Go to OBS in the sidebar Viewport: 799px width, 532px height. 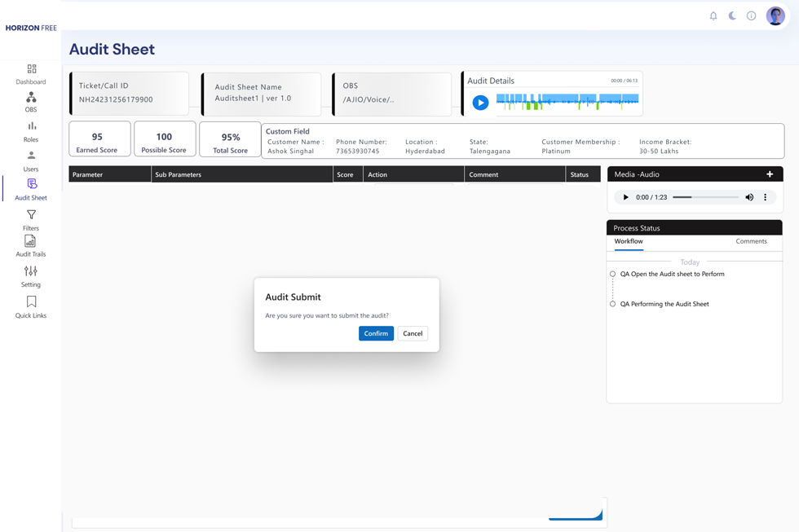pyautogui.click(x=31, y=98)
